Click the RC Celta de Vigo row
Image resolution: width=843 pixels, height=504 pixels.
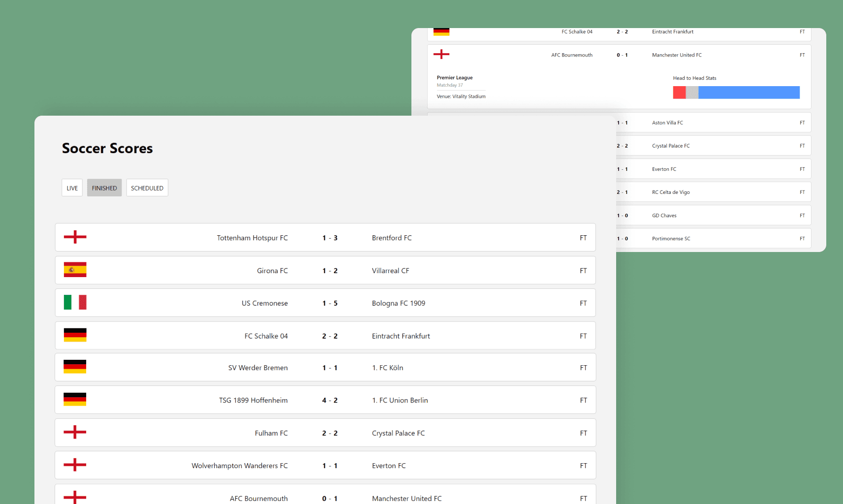point(713,192)
